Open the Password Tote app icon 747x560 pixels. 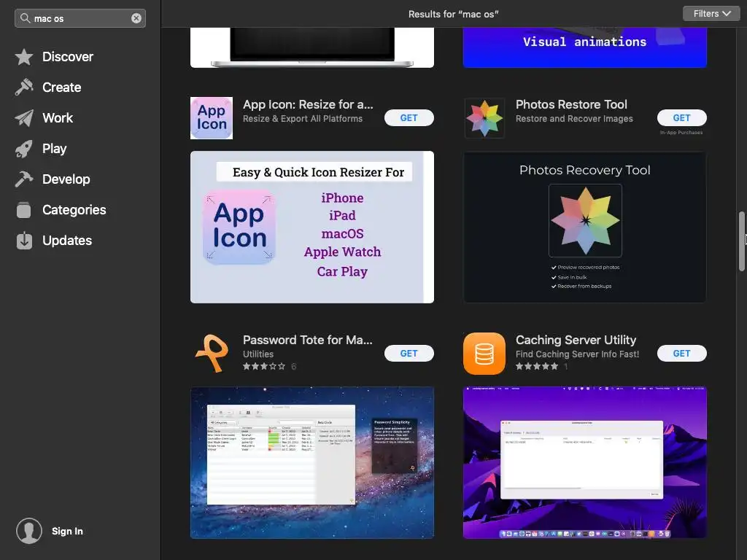point(212,354)
